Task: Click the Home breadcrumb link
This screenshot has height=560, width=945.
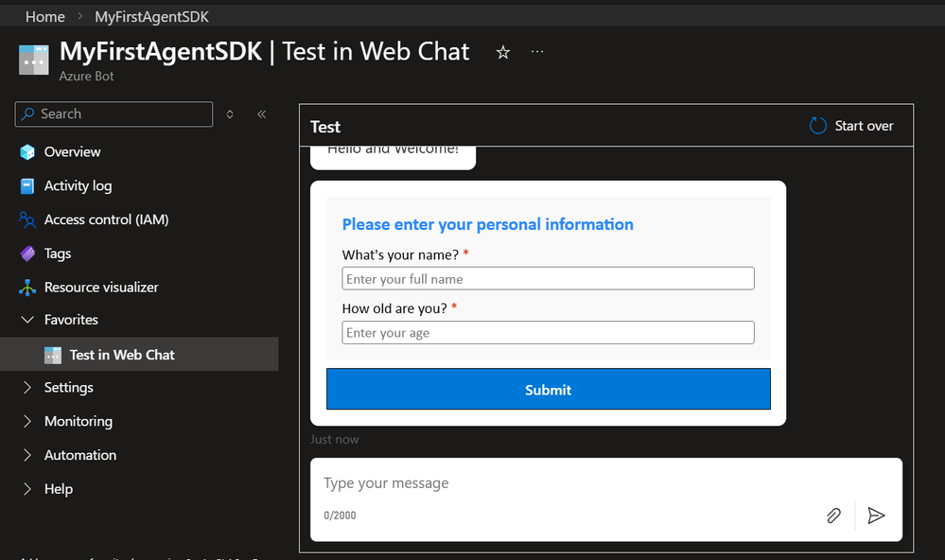Action: pos(45,17)
